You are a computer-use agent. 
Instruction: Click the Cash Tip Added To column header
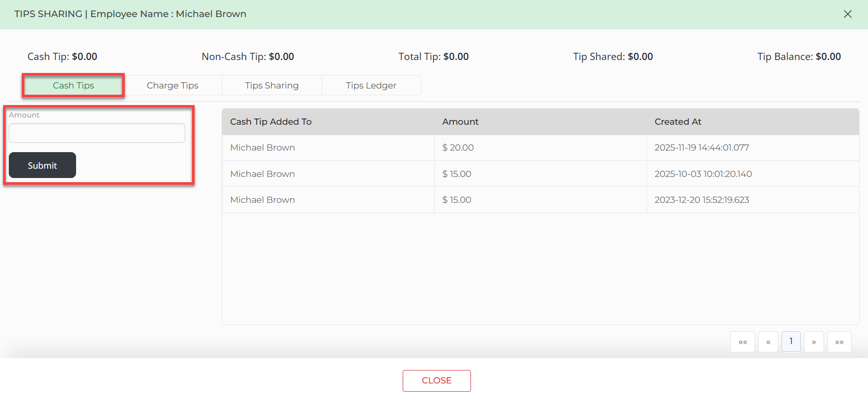(x=271, y=122)
